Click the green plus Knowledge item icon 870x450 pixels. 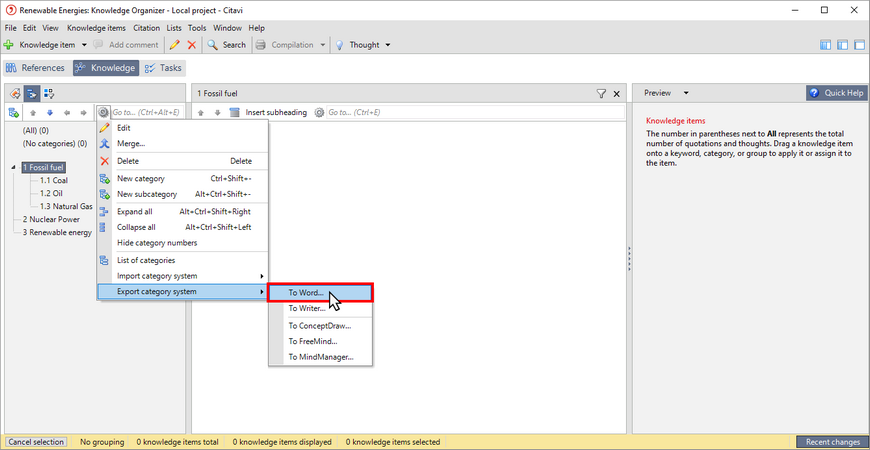pyautogui.click(x=8, y=45)
